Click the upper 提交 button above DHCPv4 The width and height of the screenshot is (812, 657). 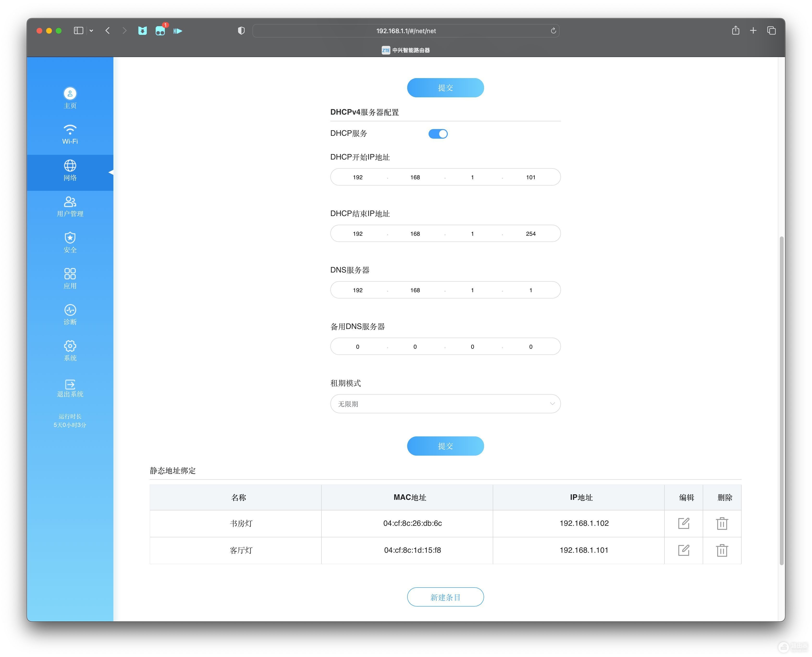click(x=445, y=88)
